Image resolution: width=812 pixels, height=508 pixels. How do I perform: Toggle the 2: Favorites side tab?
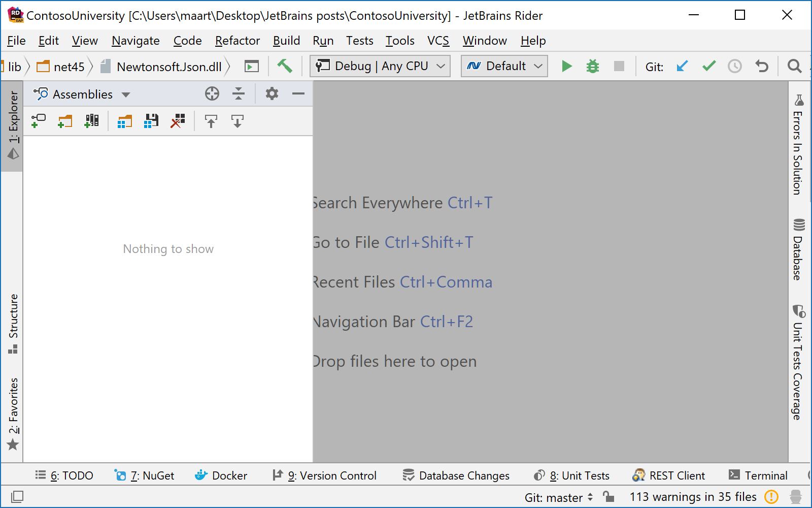[x=13, y=414]
